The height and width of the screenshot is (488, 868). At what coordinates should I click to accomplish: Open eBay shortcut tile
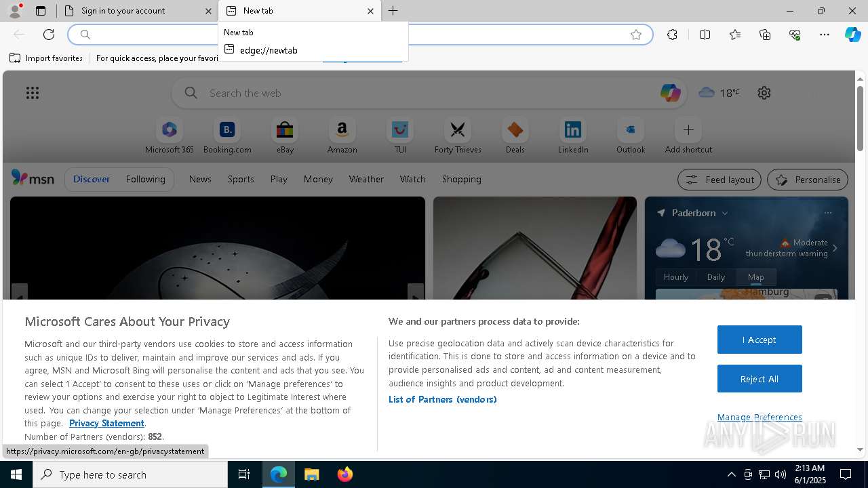[285, 136]
